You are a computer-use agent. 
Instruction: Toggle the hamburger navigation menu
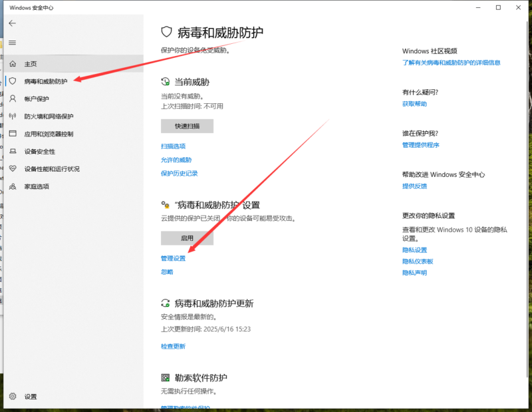click(x=13, y=43)
